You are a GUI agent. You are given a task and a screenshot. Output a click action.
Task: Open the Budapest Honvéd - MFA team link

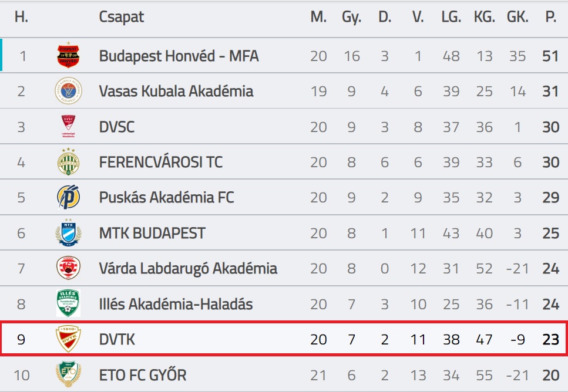pyautogui.click(x=179, y=56)
